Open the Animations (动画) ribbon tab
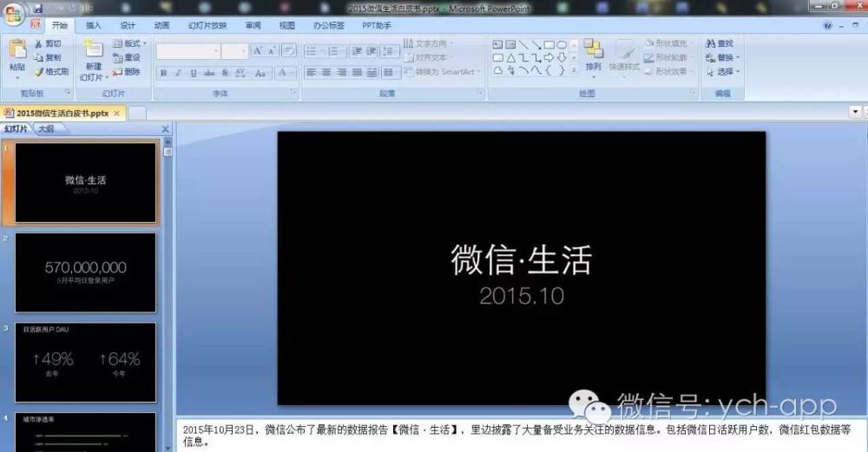868x452 pixels. click(161, 25)
